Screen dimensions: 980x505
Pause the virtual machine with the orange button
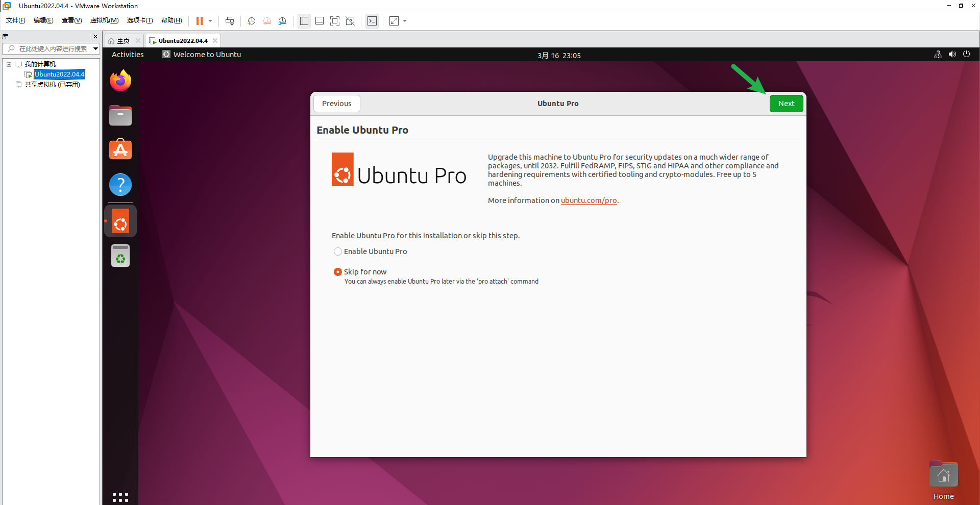click(200, 21)
